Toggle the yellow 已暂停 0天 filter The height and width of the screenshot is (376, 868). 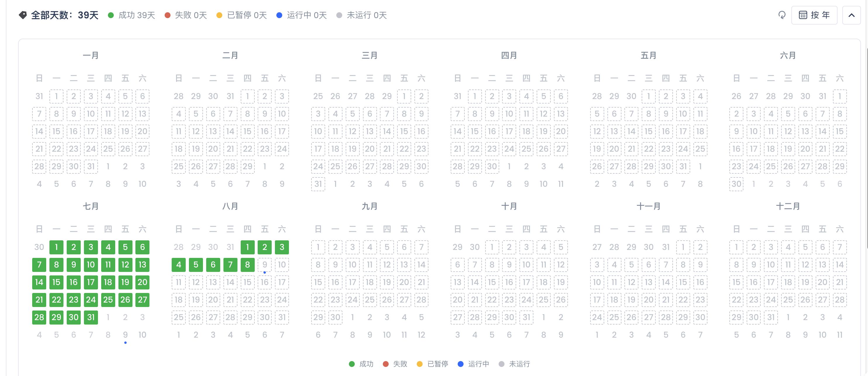pos(241,15)
